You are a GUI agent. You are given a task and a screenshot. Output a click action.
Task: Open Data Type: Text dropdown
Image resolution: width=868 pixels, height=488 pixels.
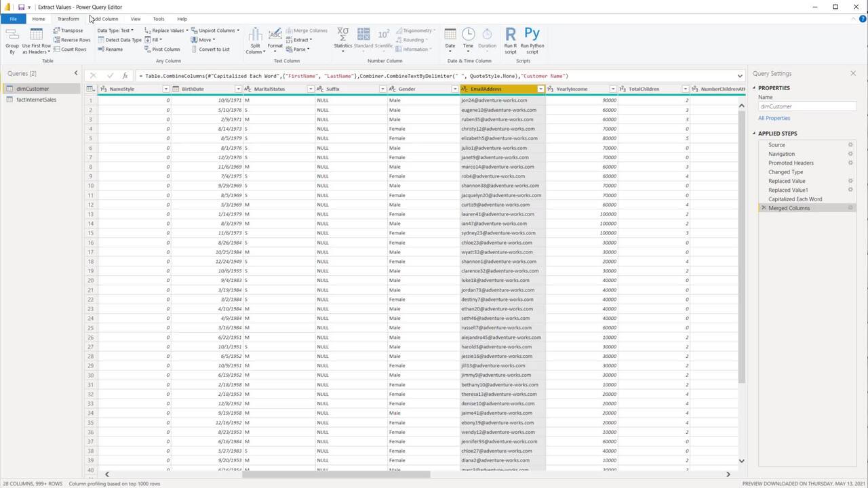(115, 30)
